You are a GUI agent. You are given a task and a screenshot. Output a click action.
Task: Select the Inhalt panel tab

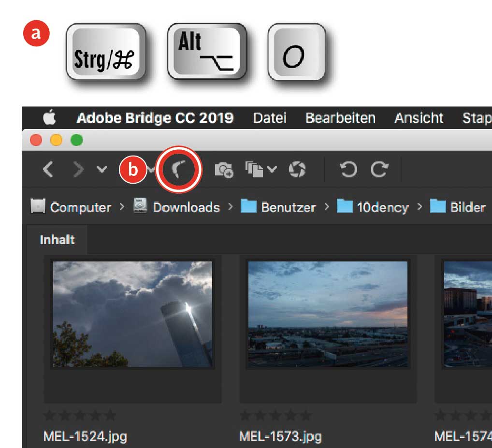click(57, 240)
